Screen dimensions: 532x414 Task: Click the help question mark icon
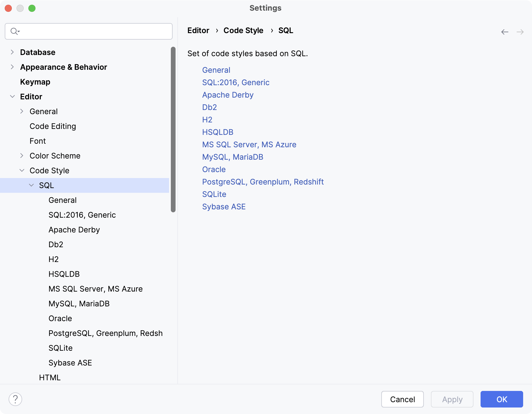tap(16, 399)
